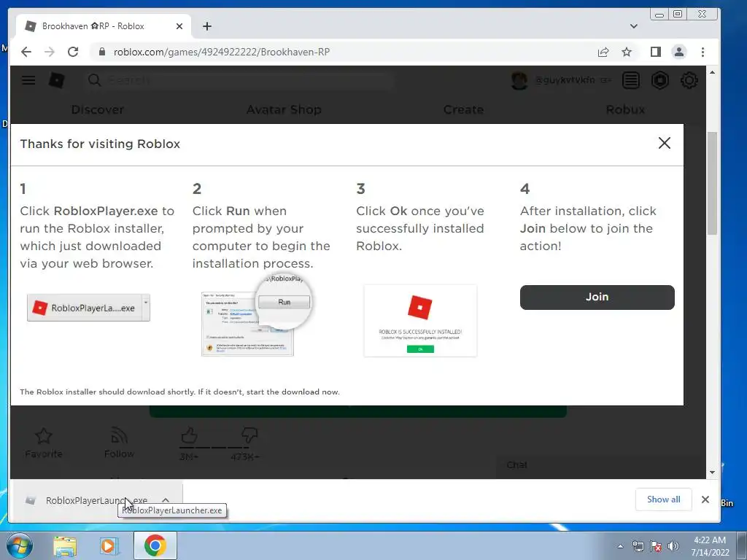
Task: Close the Thanks for visiting Roblox dialog
Action: pos(664,143)
